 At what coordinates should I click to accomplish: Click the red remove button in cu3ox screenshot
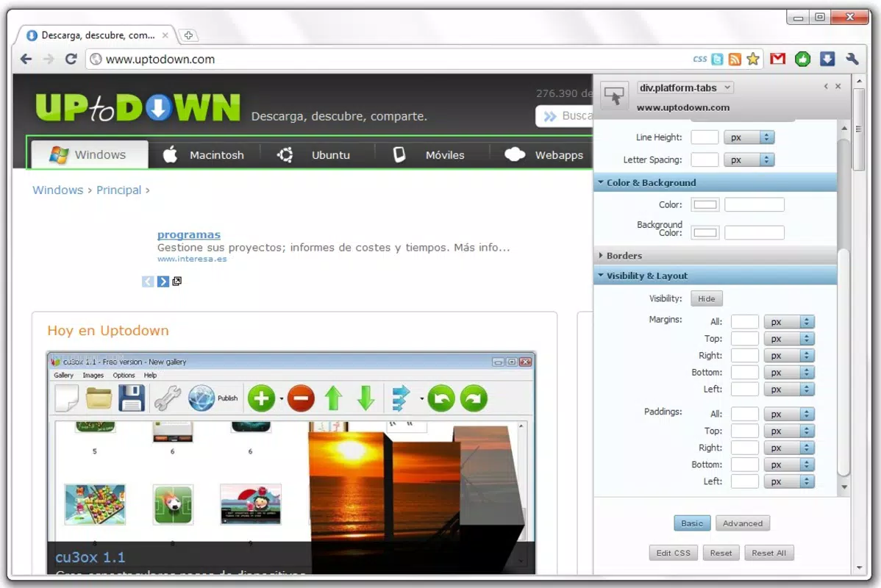click(x=301, y=399)
